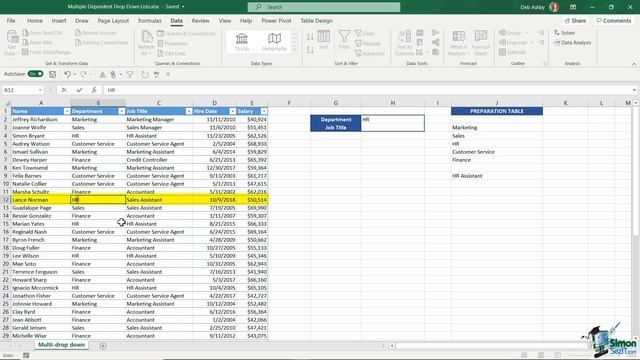Screen dimensions: 640x360
Task: Click From Table/Range option
Action: click(47, 52)
